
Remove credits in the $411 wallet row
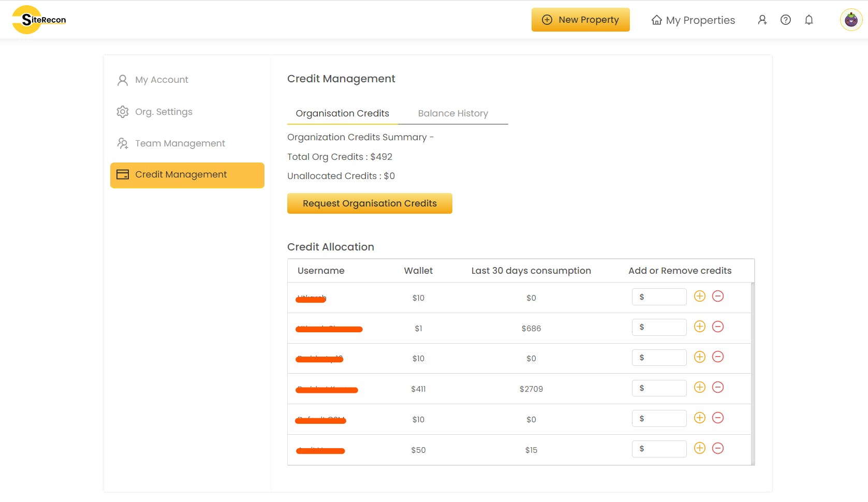point(718,387)
